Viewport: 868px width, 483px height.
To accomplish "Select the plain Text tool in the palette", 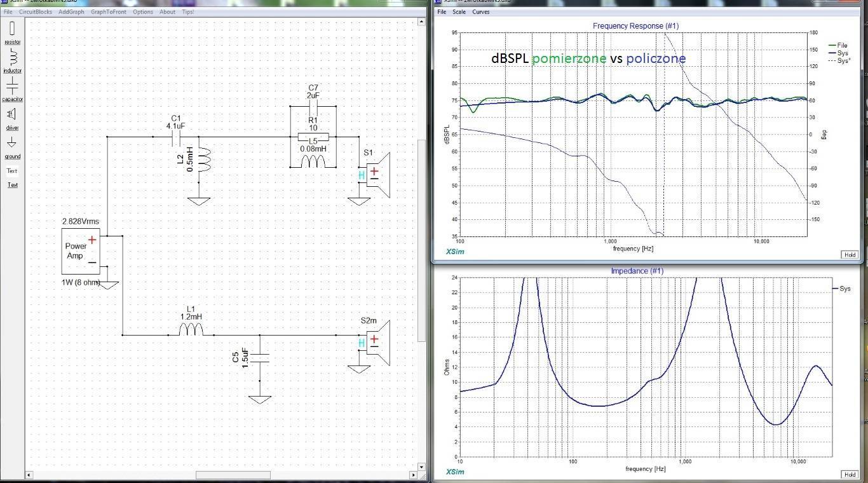I will pyautogui.click(x=12, y=170).
